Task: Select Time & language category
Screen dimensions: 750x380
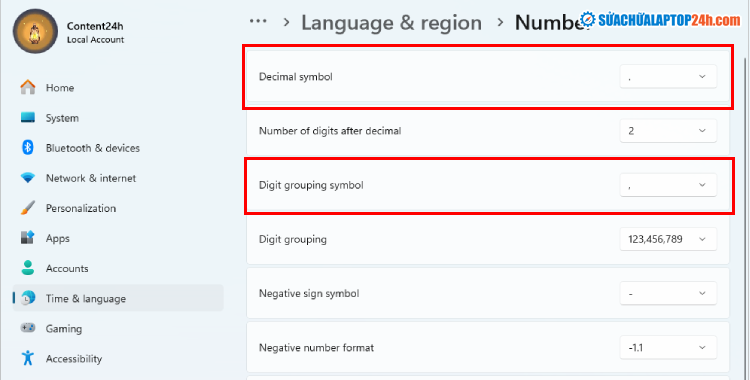Action: (118, 298)
